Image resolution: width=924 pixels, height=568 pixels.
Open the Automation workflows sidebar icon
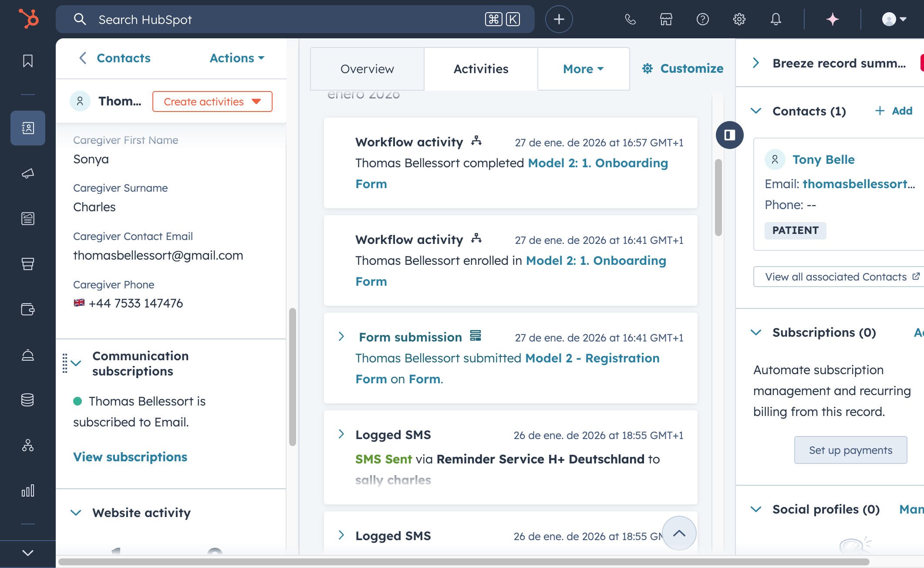click(28, 445)
